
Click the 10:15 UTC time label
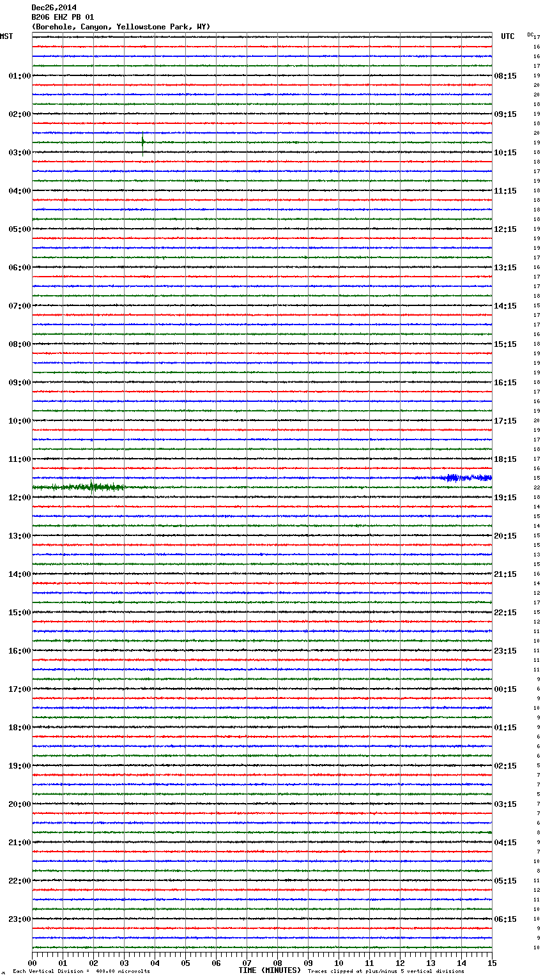(505, 153)
